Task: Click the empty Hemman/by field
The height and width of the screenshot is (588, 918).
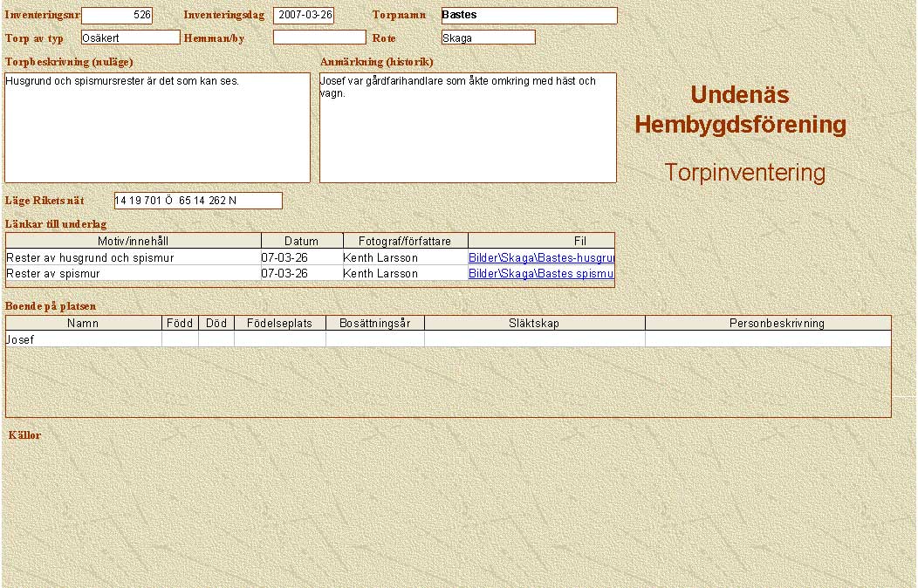Action: [x=319, y=38]
